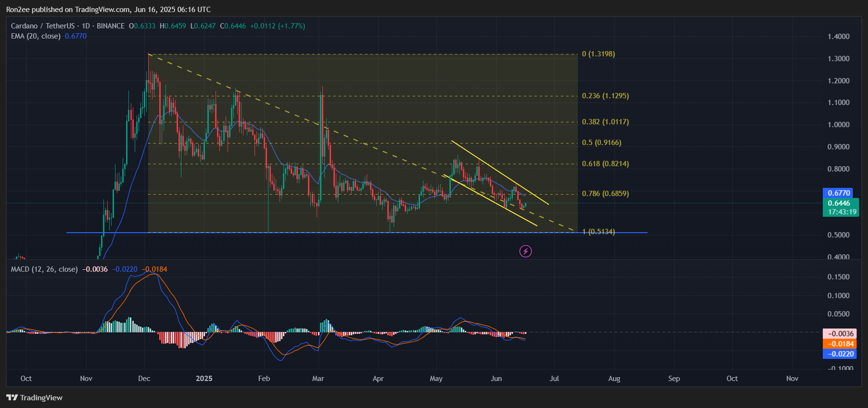Screen dimensions: 868x408
Task: Click the blue -0.0220 MACD value tag
Action: [840, 354]
